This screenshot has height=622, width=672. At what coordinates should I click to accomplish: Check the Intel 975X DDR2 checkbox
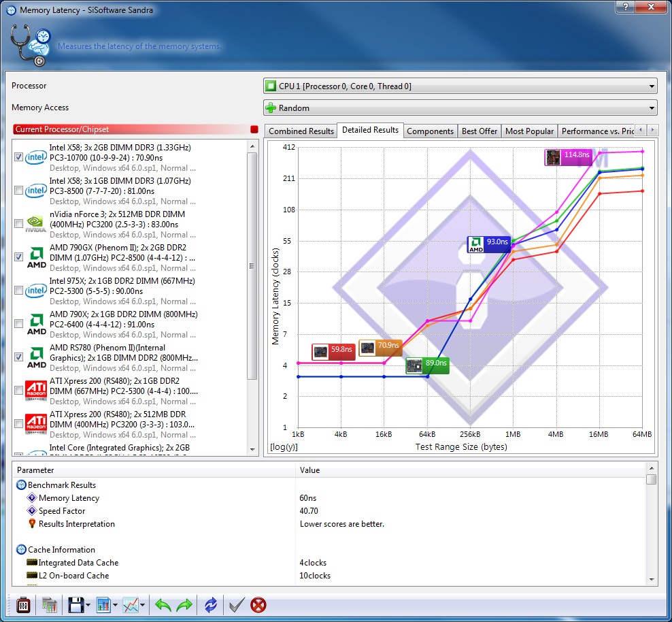tap(18, 291)
